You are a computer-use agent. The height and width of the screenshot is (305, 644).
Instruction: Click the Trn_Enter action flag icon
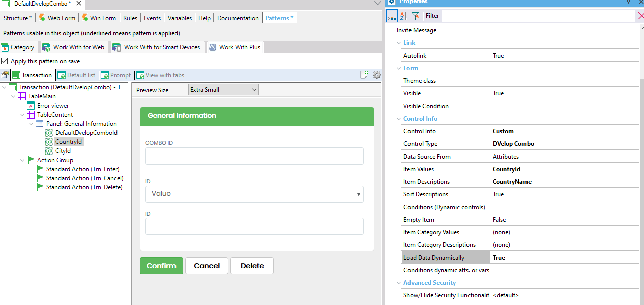pyautogui.click(x=40, y=169)
